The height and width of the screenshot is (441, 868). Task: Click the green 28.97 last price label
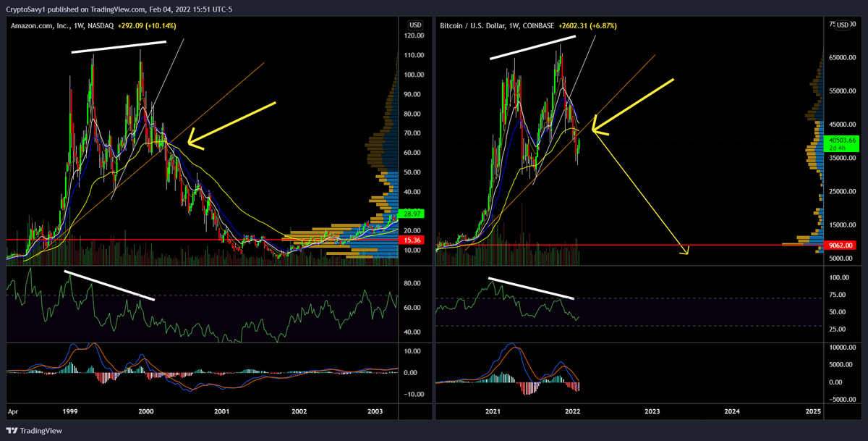[x=413, y=214]
